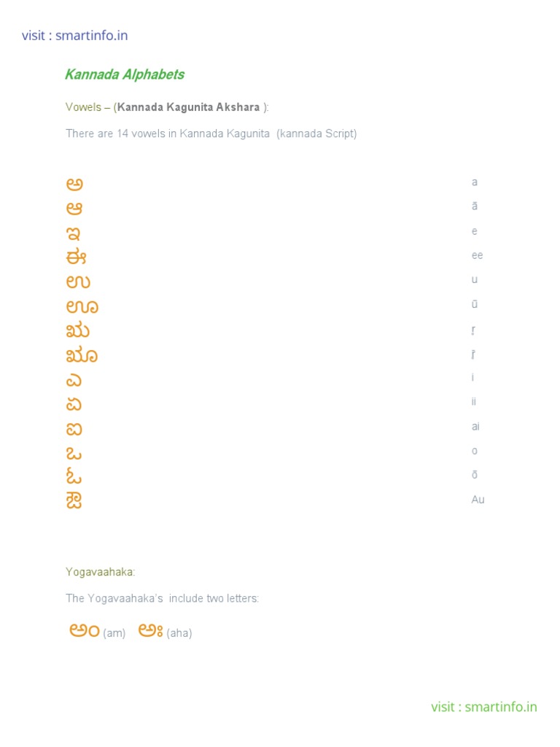Screen dimensions: 560x747
Task: Click the transliteration 'ai'
Action: pyautogui.click(x=475, y=426)
